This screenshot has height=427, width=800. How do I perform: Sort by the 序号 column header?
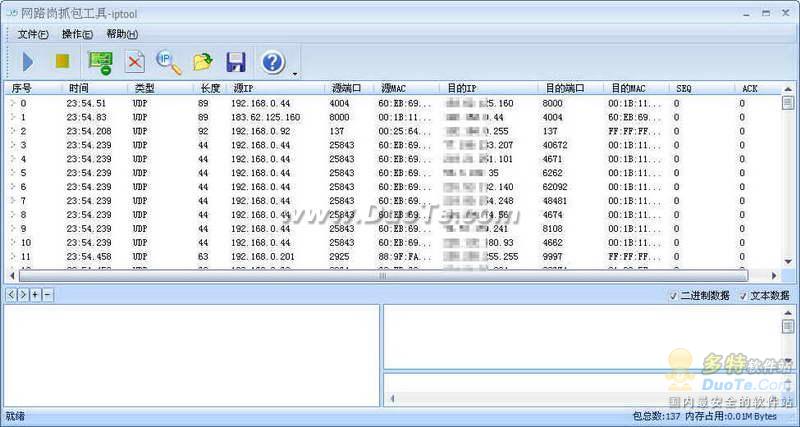click(34, 89)
